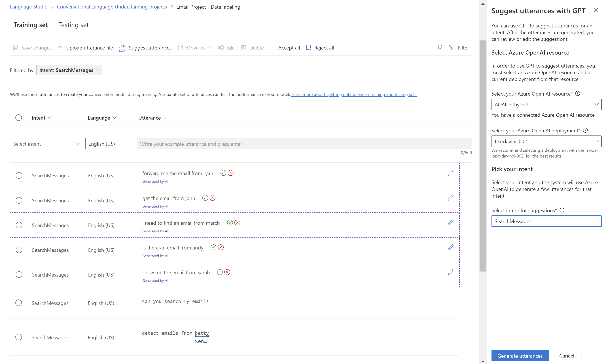The height and width of the screenshot is (364, 606).
Task: Select the 'is there an email from andy' row
Action: click(19, 250)
